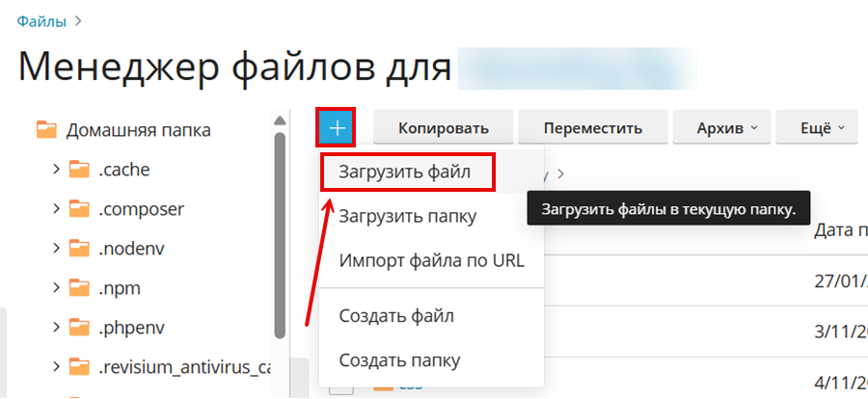Viewport: 868px width, 399px height.
Task: Click the .revisium_antivirus folder icon
Action: pyautogui.click(x=79, y=366)
